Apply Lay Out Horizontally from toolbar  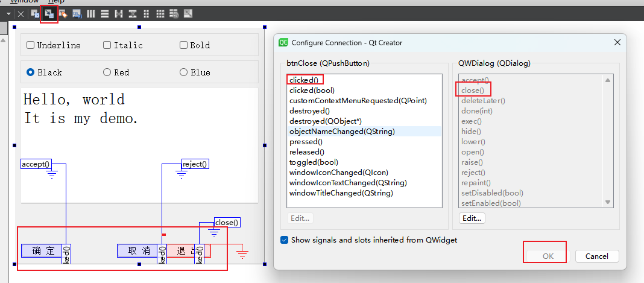point(92,13)
